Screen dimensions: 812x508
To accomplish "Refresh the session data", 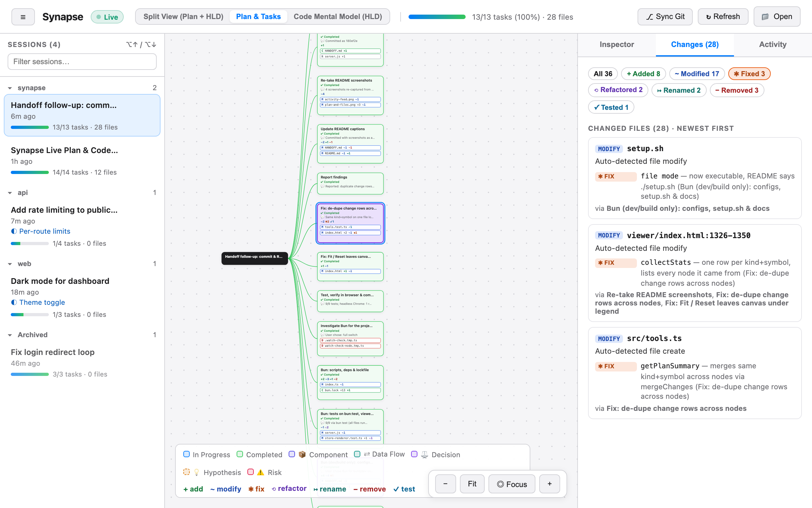I will pos(723,17).
